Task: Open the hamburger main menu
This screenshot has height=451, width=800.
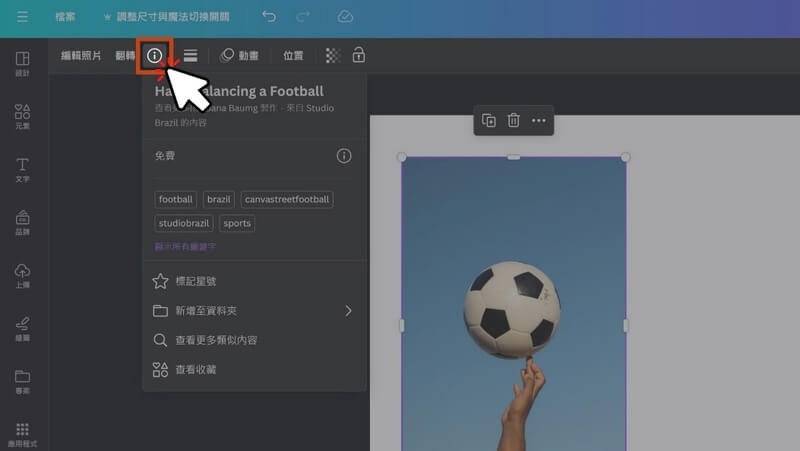Action: click(22, 17)
